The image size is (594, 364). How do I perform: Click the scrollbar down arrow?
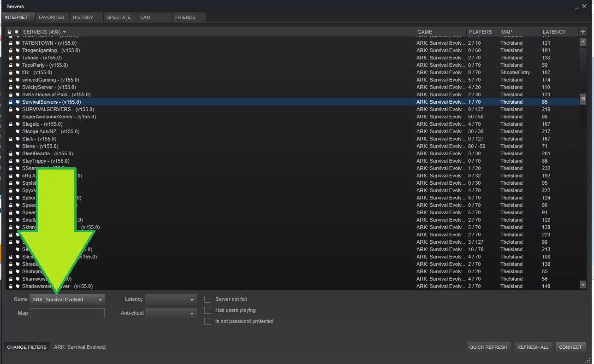click(x=583, y=285)
